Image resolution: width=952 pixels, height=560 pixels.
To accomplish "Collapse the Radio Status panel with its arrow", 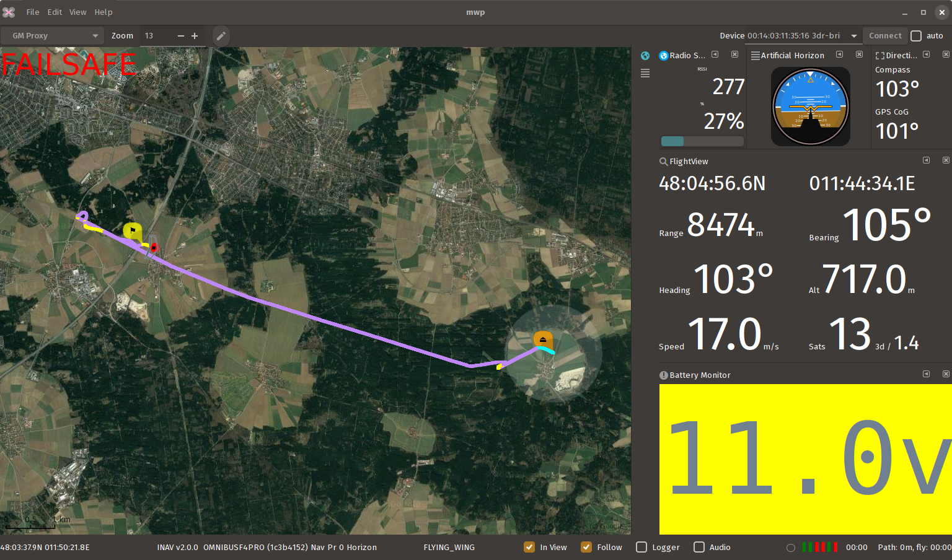I will coord(715,55).
